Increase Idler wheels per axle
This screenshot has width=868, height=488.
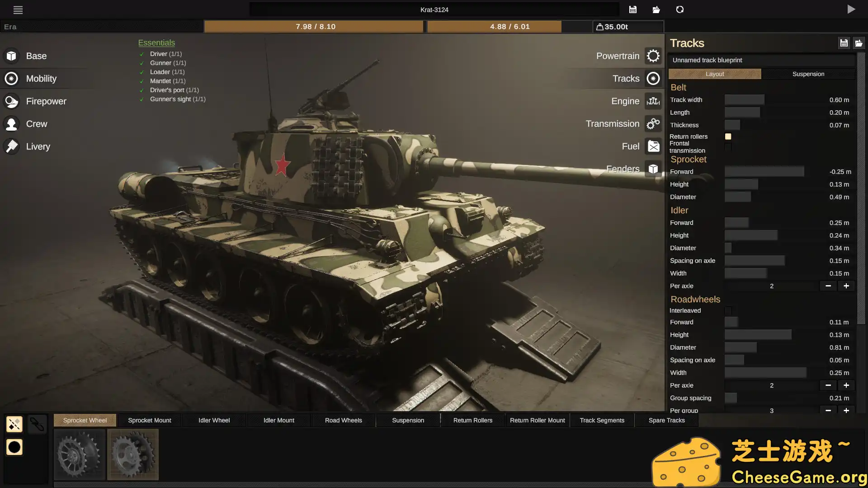846,286
